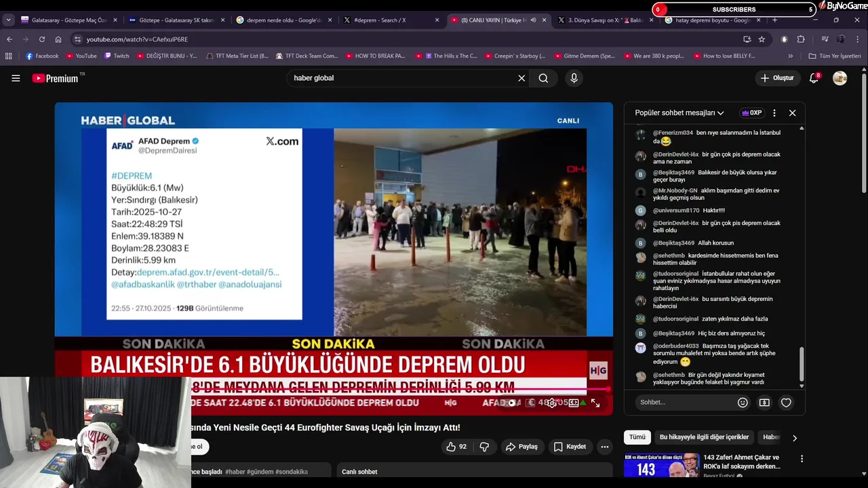The width and height of the screenshot is (868, 488).
Task: Switch to '#deprem - Search / X' tab
Action: point(392,20)
